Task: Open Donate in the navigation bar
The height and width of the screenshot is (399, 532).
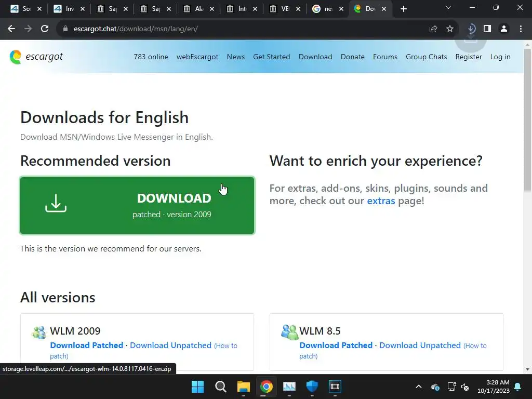Action: click(353, 57)
